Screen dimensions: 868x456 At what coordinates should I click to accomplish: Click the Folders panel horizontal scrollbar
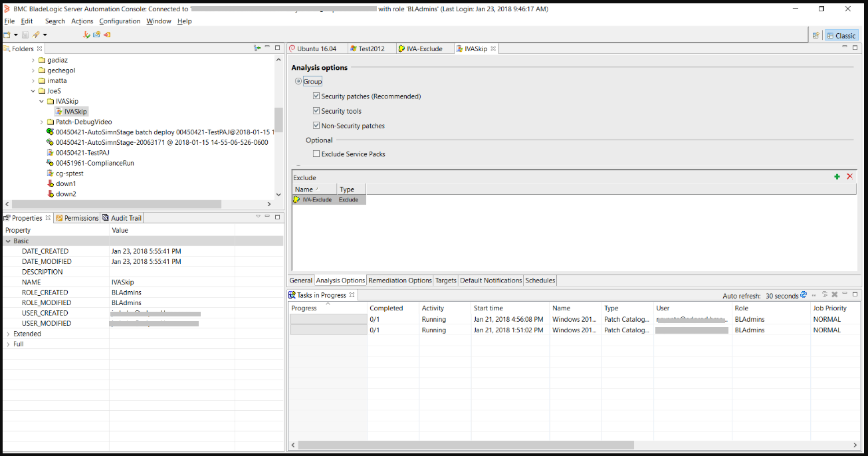117,204
